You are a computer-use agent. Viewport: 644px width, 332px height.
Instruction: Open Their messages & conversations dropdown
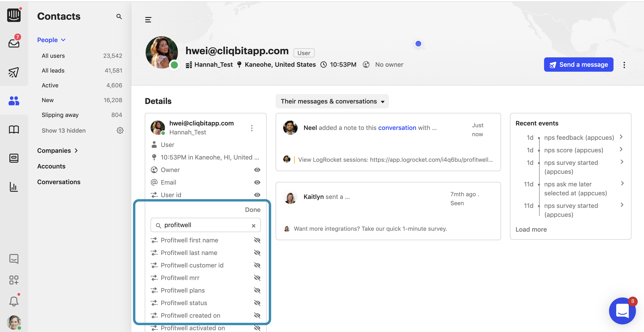click(332, 101)
